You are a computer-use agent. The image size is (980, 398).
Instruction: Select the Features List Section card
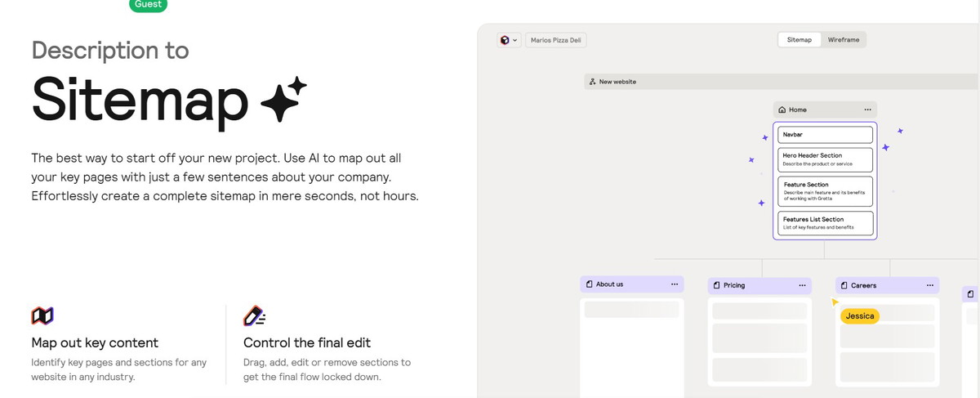(x=825, y=223)
